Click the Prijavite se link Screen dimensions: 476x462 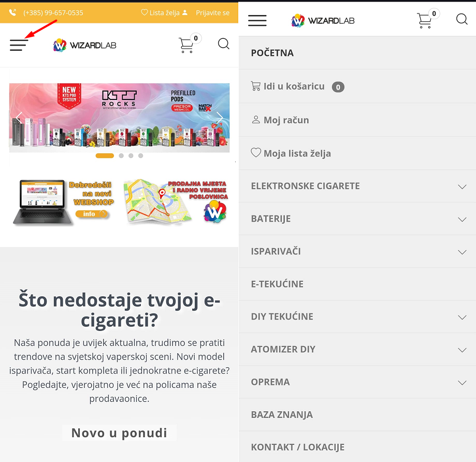click(x=212, y=13)
